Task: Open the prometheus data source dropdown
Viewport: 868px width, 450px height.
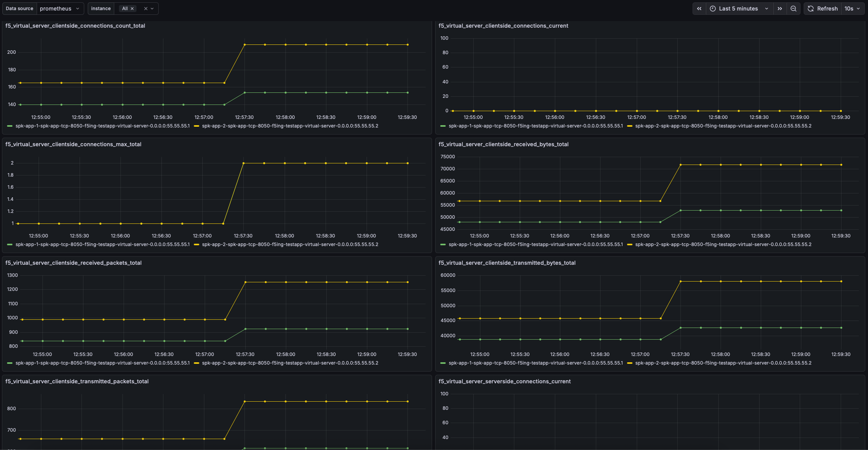Action: coord(60,9)
